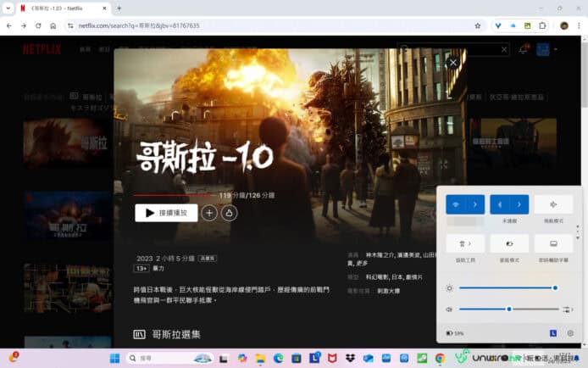Expand the Bluetooth devices chevron

point(519,204)
